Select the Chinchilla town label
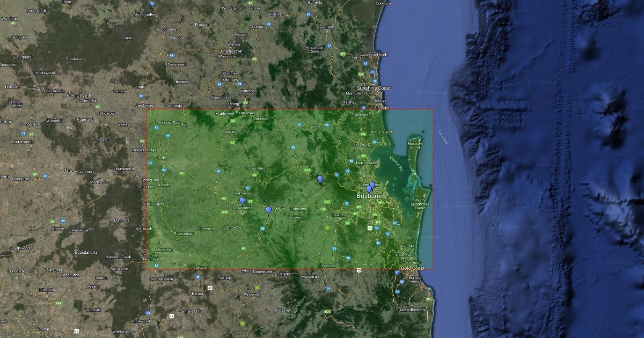Image resolution: width=644 pixels, height=338 pixels. (87, 100)
